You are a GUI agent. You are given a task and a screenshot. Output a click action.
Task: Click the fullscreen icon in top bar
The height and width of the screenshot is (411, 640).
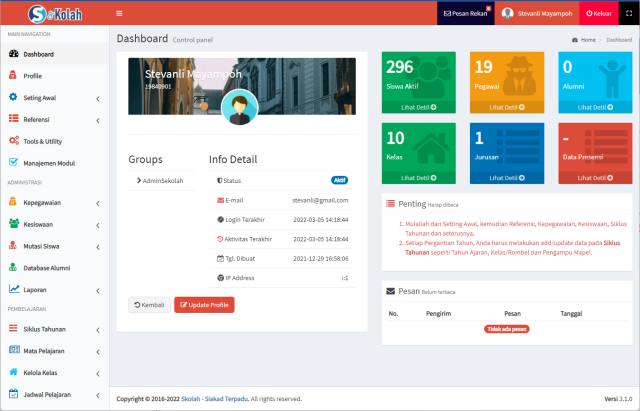pyautogui.click(x=630, y=13)
